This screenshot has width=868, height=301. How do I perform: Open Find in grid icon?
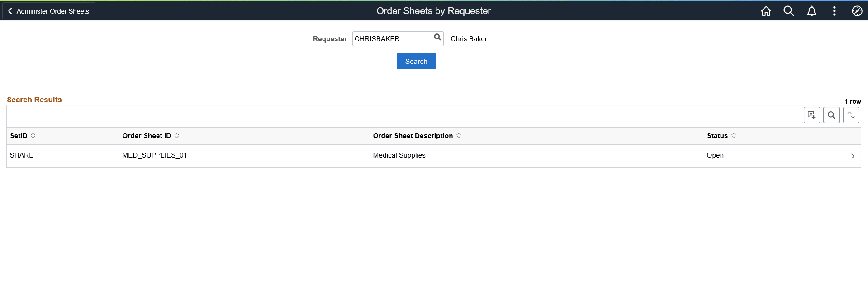(x=831, y=115)
